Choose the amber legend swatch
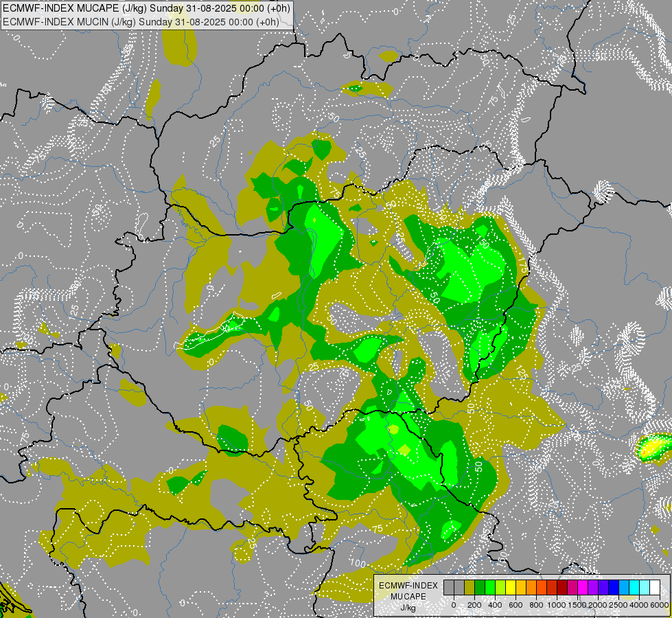This screenshot has height=618, width=672. click(x=521, y=587)
